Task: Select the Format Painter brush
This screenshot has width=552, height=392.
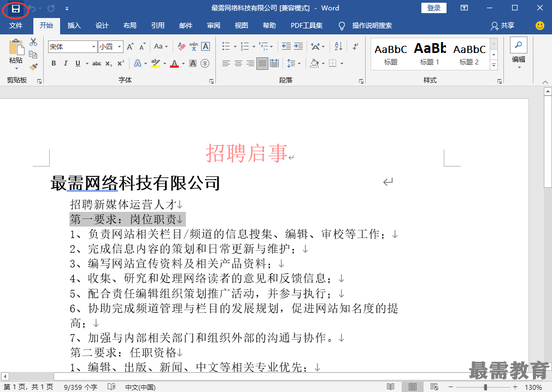Action: (x=33, y=67)
